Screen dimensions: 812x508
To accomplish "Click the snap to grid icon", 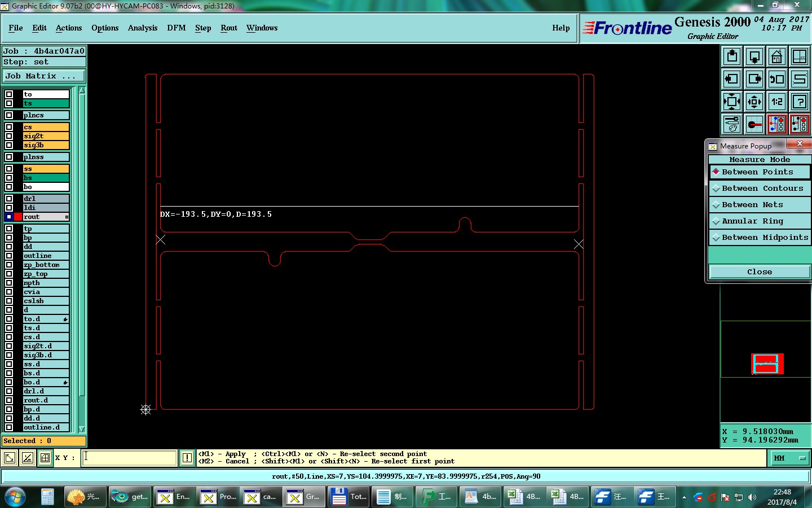I will (x=754, y=124).
